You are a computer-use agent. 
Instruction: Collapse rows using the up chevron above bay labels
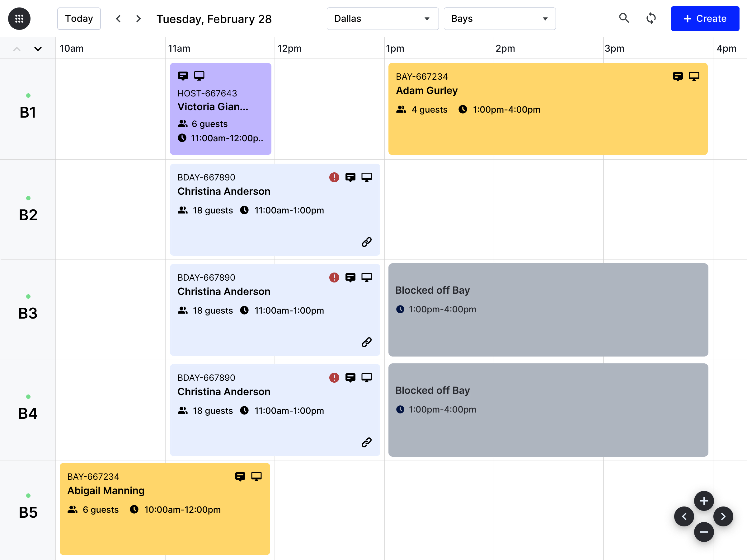click(16, 48)
